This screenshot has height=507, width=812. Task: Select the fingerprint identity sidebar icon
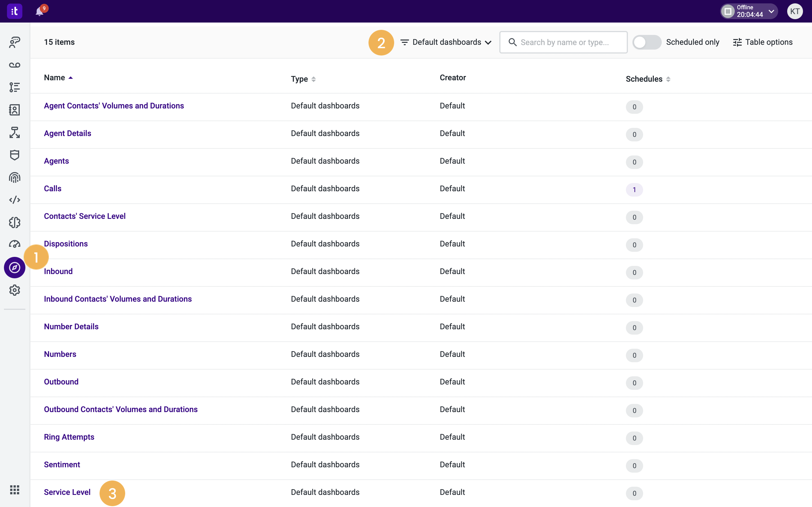point(14,177)
